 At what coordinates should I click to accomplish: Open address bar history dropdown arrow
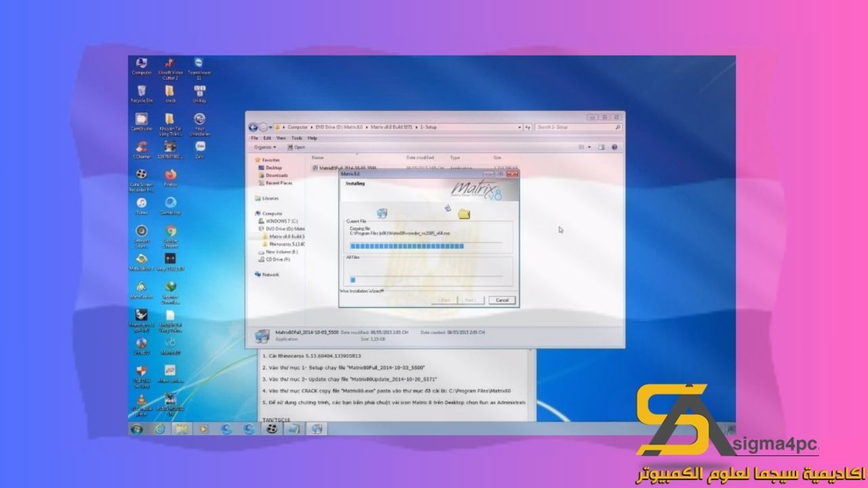pos(520,127)
